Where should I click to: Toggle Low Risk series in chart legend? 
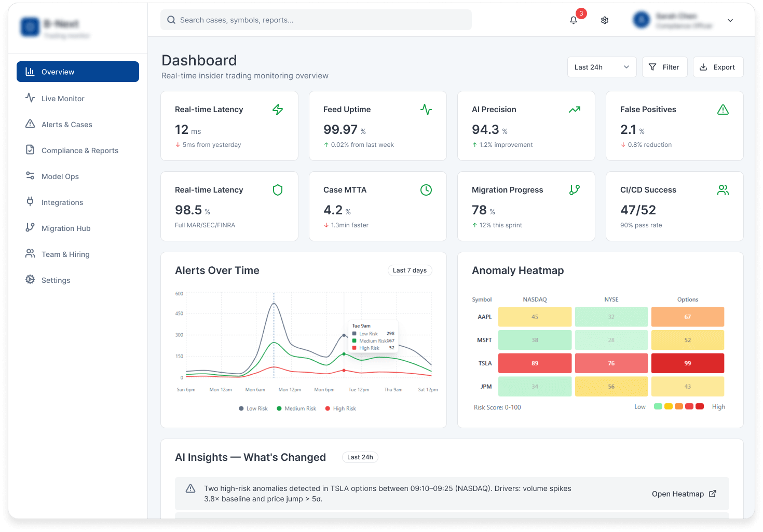(x=253, y=408)
